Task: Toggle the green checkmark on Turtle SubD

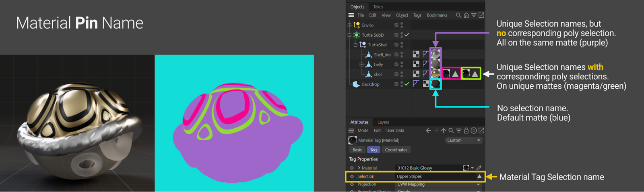Action: [x=407, y=35]
